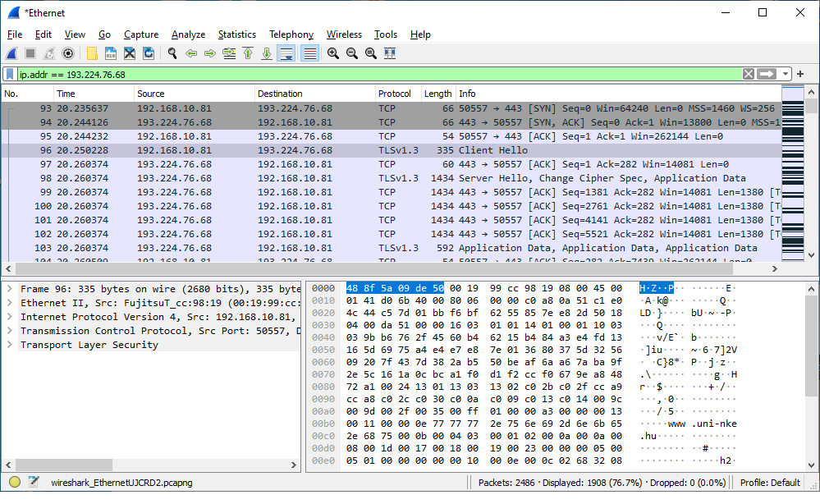Open the Analyze menu
820x504 pixels.
[188, 34]
